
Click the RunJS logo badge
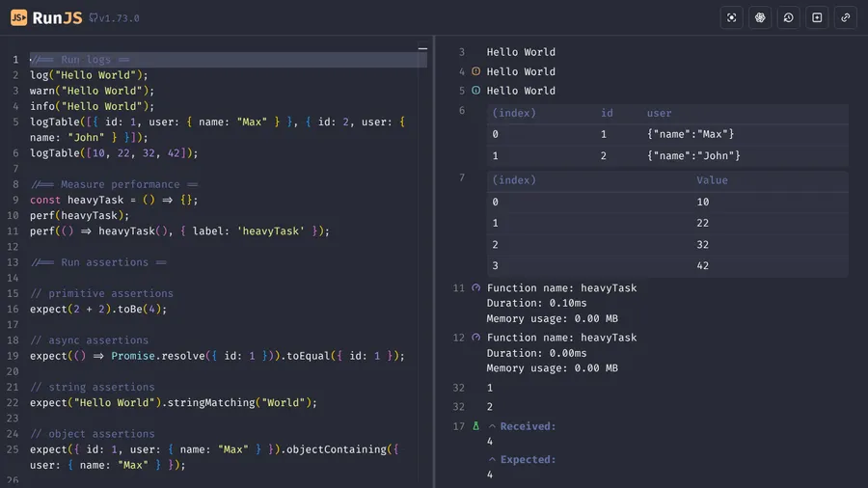(19, 17)
